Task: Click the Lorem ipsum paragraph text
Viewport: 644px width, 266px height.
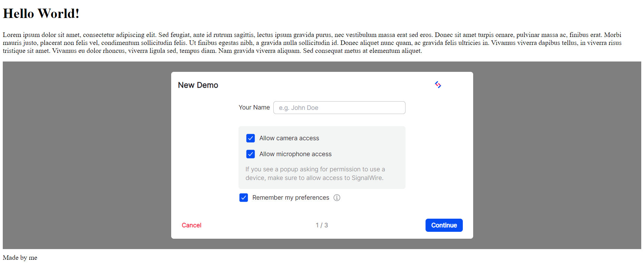Action: 311,43
